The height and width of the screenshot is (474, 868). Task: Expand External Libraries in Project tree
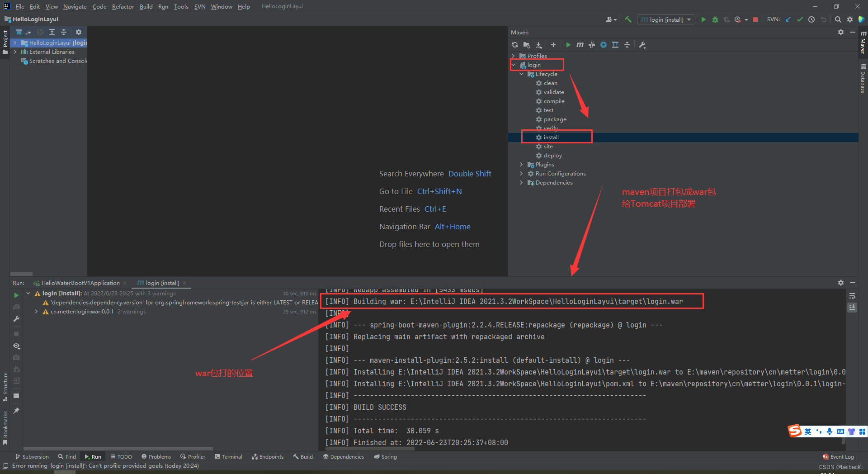(x=15, y=52)
